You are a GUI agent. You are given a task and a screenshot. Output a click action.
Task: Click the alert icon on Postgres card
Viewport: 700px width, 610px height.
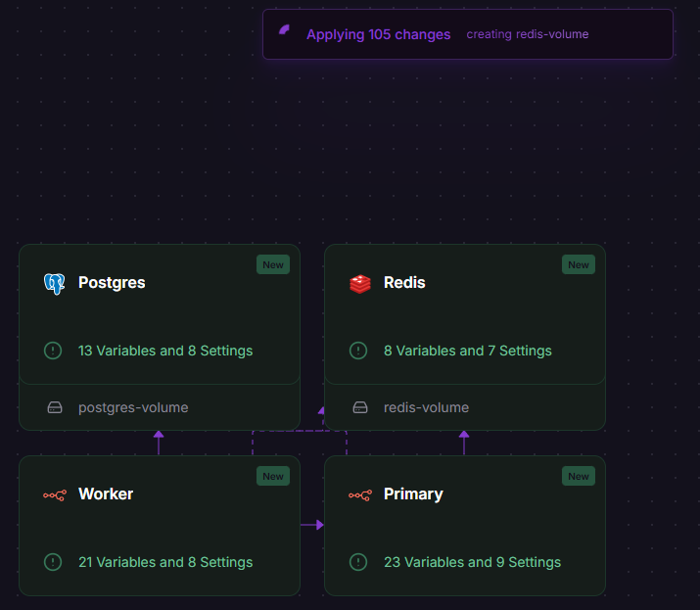click(53, 351)
